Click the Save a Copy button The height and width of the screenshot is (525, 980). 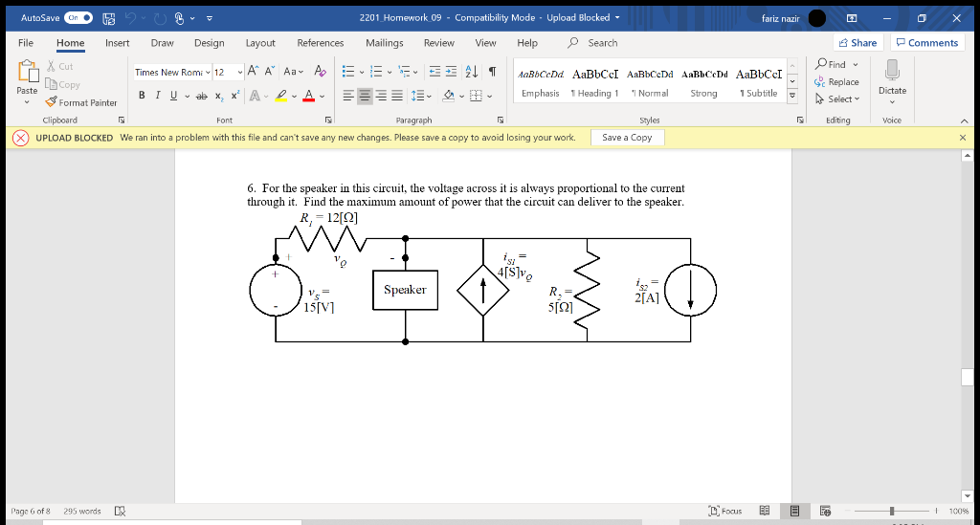tap(627, 138)
